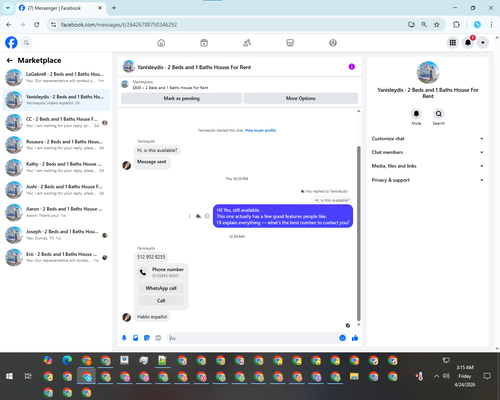
Task: Open the Marketplace icon in the top navigation
Action: pyautogui.click(x=290, y=43)
